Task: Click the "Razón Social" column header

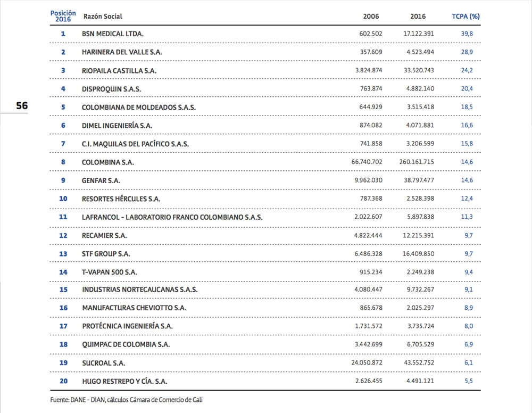Action: (x=103, y=16)
